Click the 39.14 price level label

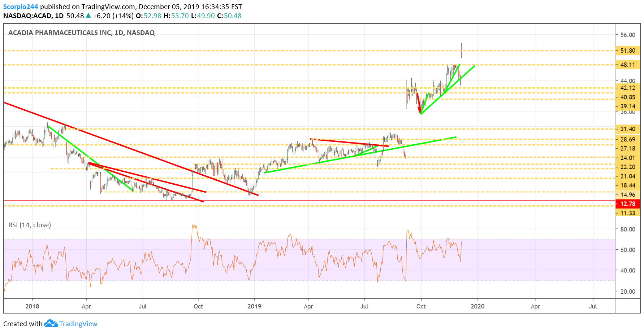click(628, 106)
